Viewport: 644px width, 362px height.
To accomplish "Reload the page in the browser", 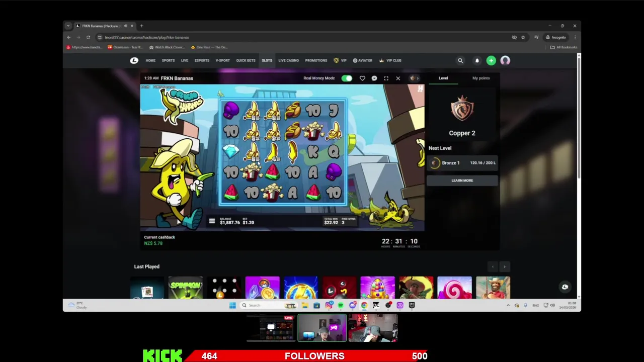I will coord(88,37).
